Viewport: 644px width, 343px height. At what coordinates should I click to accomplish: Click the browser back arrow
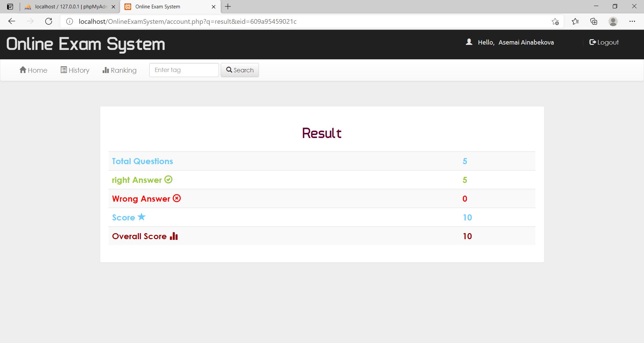click(12, 21)
